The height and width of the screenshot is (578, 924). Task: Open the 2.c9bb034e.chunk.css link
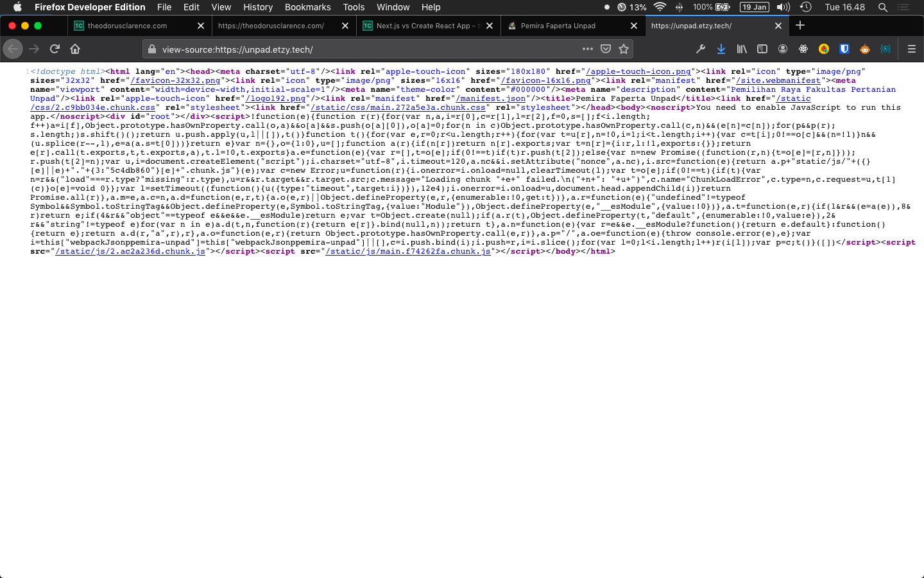(92, 107)
